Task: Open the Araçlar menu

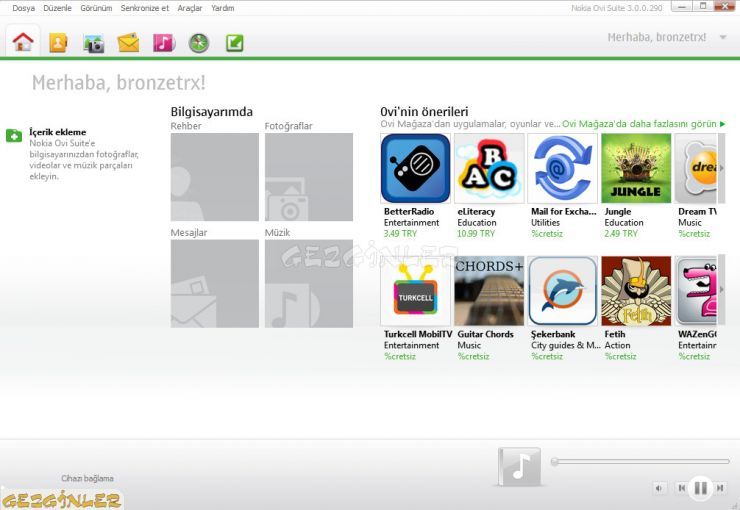Action: pyautogui.click(x=190, y=8)
